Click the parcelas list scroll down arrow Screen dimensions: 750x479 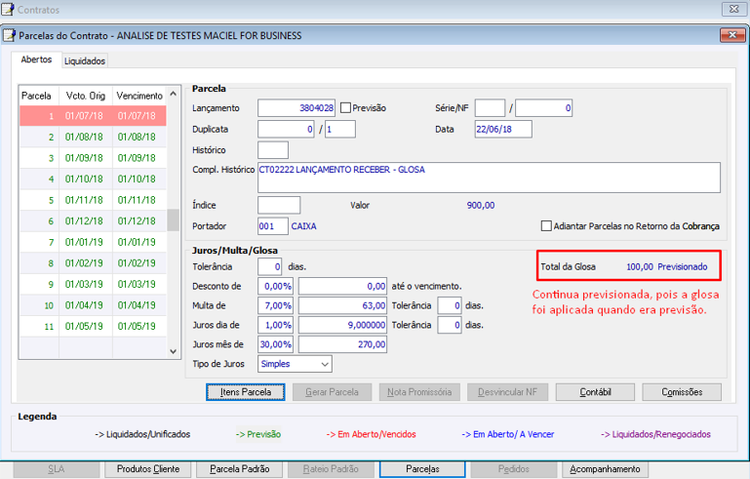tap(173, 351)
